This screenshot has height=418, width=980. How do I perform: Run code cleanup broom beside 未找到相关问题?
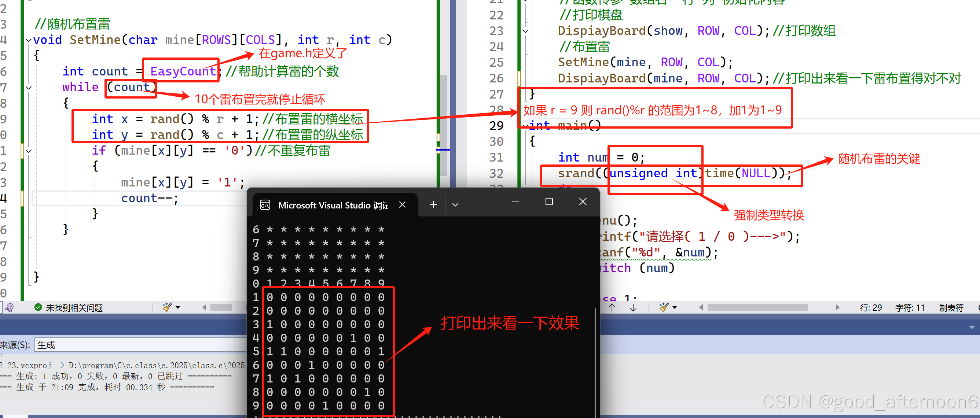[x=167, y=307]
